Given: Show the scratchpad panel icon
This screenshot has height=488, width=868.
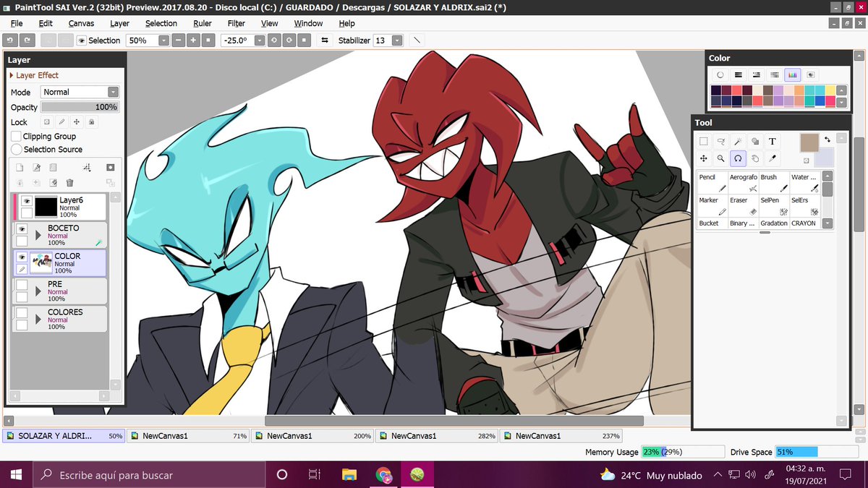Looking at the screenshot, I should pos(811,74).
